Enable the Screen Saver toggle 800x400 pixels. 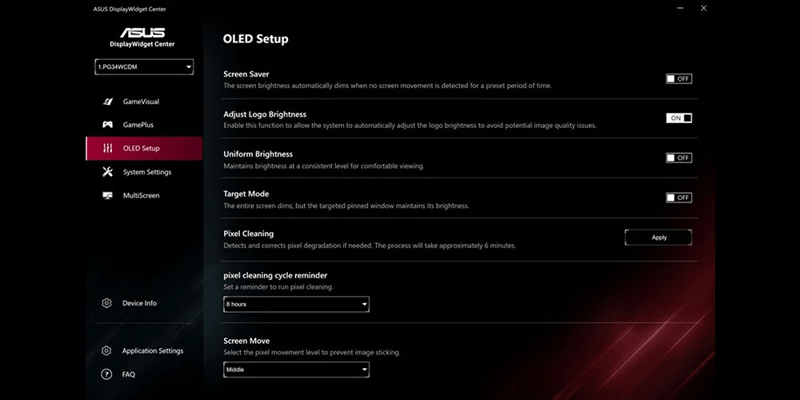click(678, 78)
